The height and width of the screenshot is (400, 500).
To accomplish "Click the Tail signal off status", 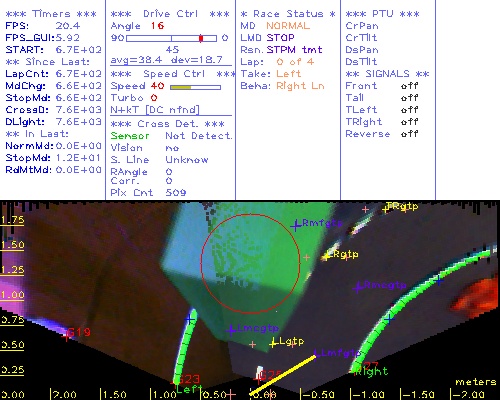I will [x=409, y=98].
